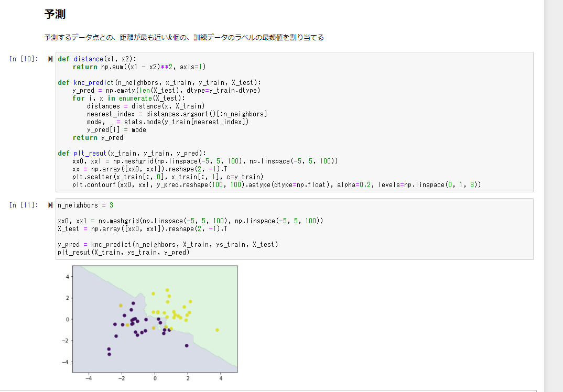Viewport: 563px width, 392px height.
Task: Click 'mode, _ = stats.mode' code line
Action: coord(168,122)
